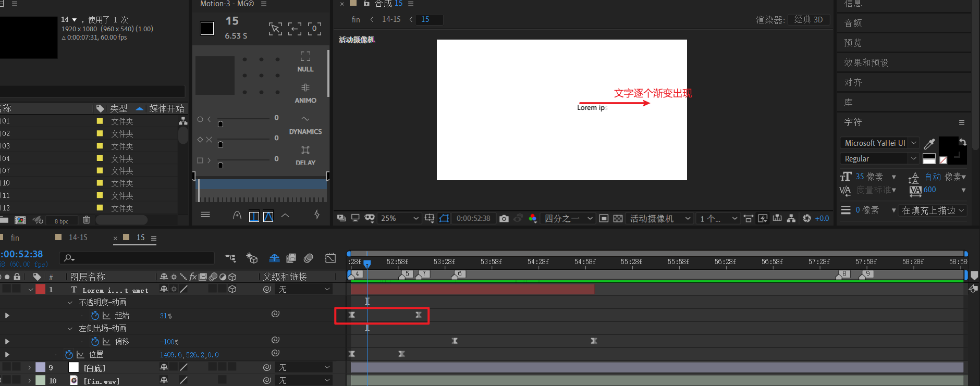Viewport: 980px width, 386px height.
Task: Click the NULL tool in Motion-3 panel
Action: tap(305, 62)
